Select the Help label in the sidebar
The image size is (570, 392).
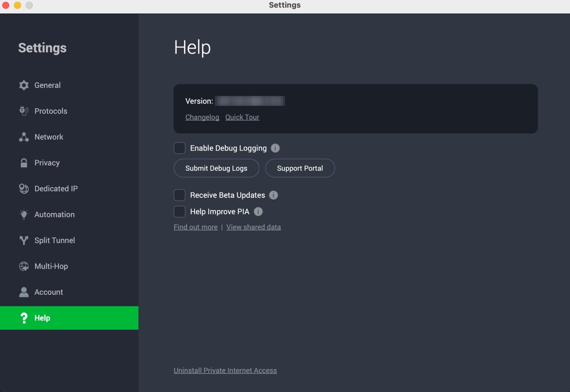[x=42, y=318]
